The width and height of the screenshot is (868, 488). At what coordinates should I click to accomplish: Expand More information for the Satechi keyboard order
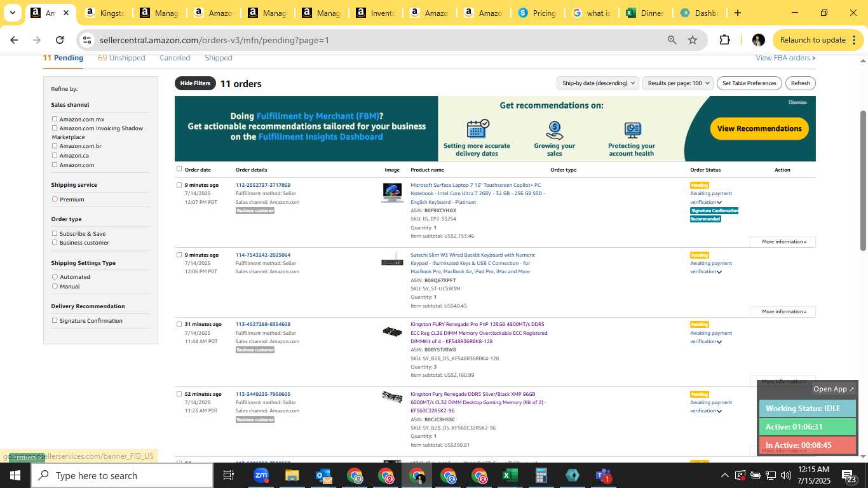coord(783,311)
